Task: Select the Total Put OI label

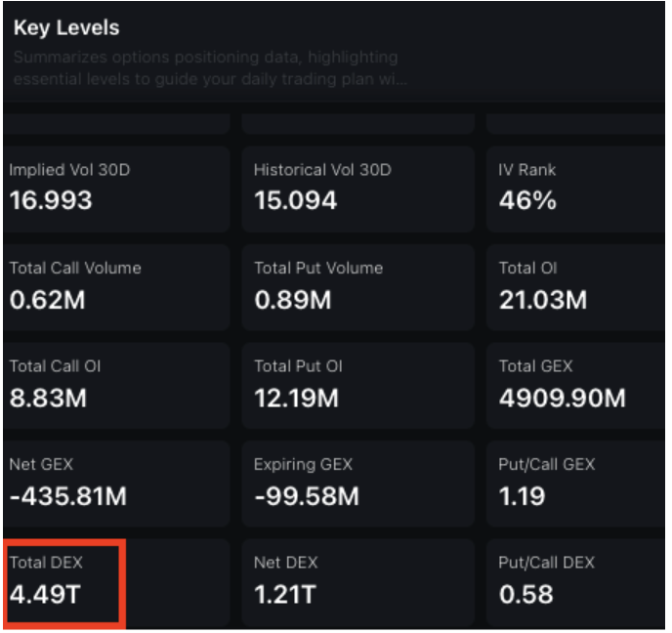Action: tap(298, 366)
